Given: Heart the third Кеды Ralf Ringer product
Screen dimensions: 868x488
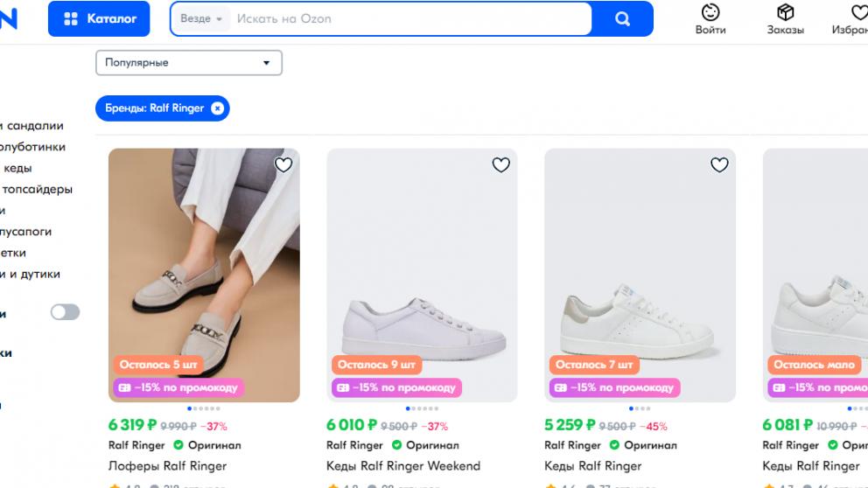Looking at the screenshot, I should coord(719,164).
